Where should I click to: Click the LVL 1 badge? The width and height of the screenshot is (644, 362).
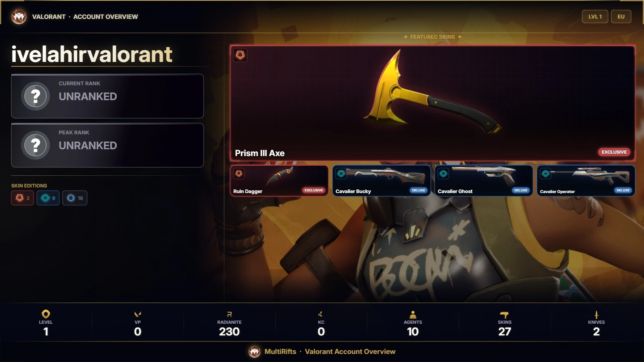(x=595, y=16)
